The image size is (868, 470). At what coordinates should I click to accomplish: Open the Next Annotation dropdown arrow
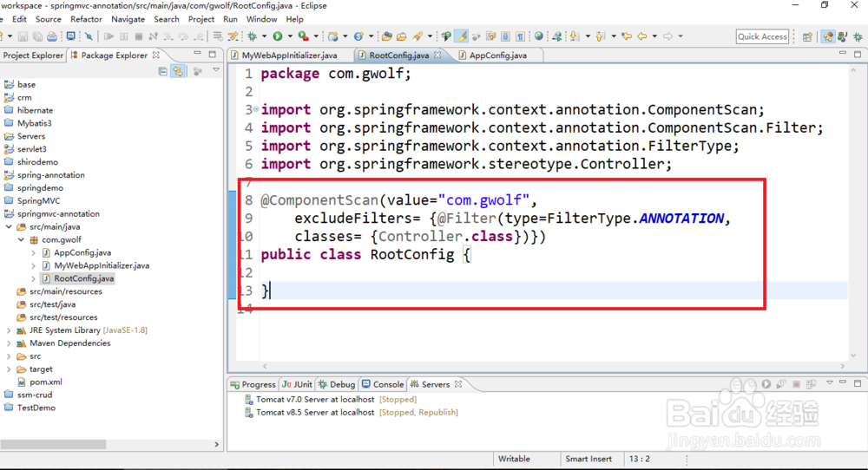(588, 36)
